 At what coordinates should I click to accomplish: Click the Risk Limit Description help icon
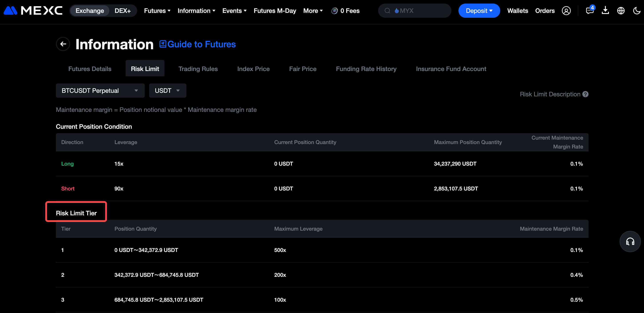point(585,94)
